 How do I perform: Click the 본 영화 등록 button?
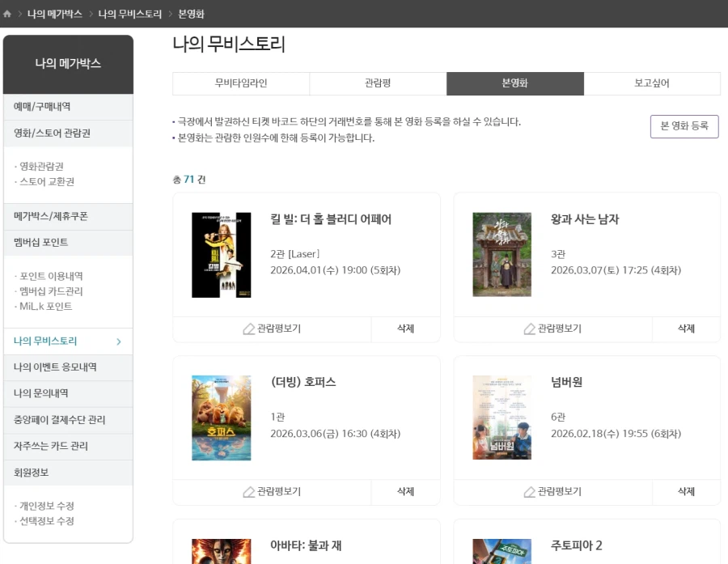684,126
